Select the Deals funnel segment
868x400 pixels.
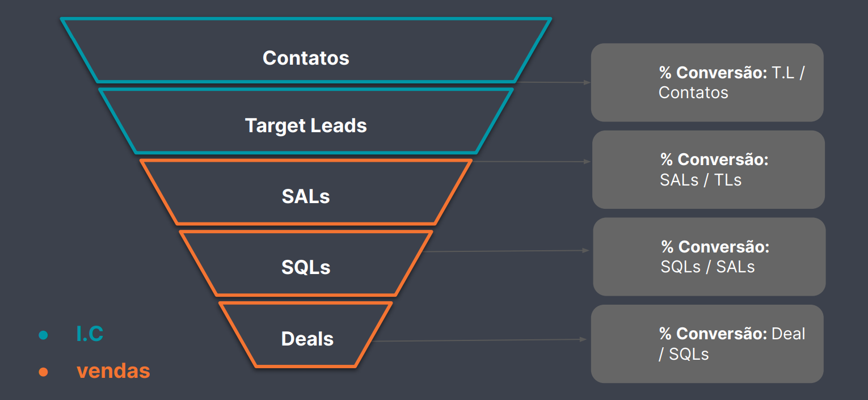[x=306, y=335]
